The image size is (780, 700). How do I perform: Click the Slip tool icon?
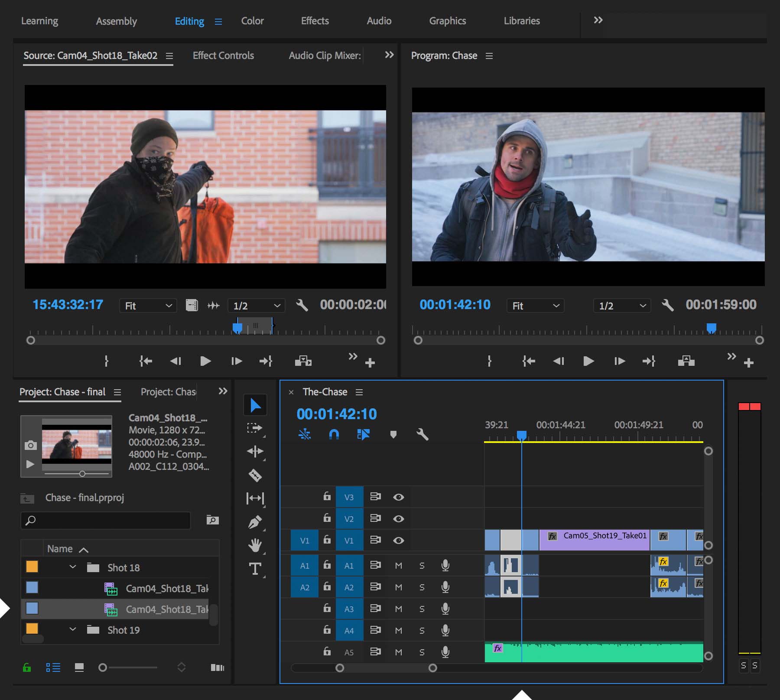pos(255,498)
